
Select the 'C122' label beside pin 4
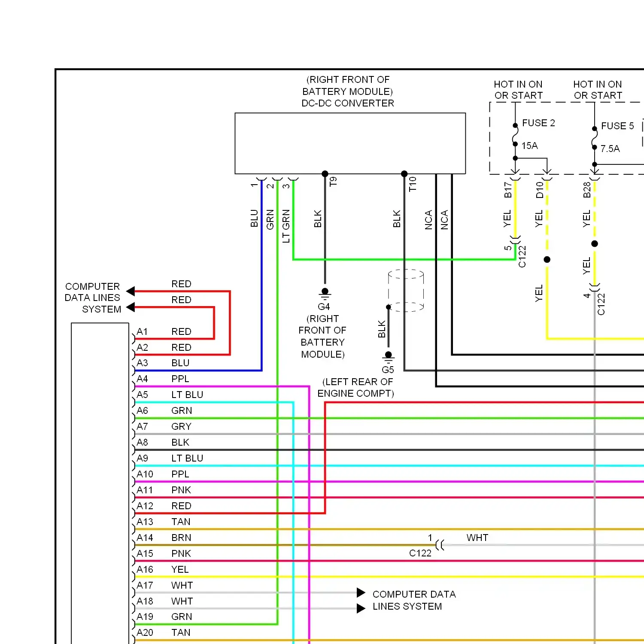pyautogui.click(x=601, y=304)
